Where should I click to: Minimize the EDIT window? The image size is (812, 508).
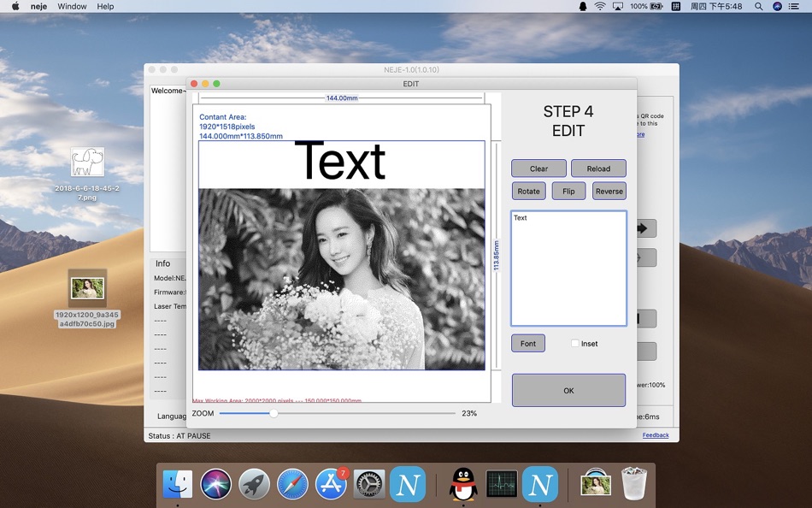coord(206,84)
